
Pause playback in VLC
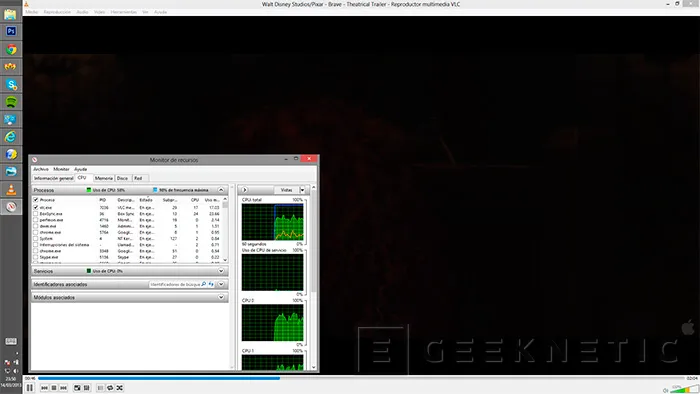pyautogui.click(x=29, y=388)
